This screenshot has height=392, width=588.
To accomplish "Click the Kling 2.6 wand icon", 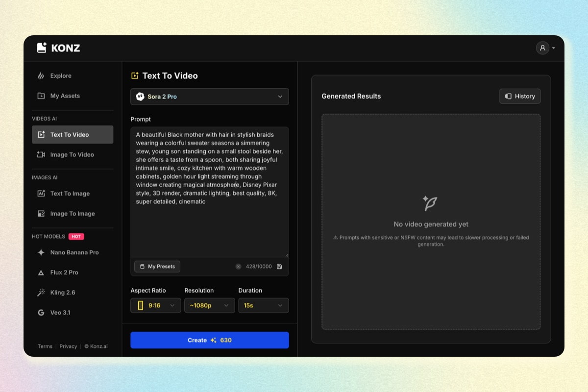I will click(x=41, y=293).
